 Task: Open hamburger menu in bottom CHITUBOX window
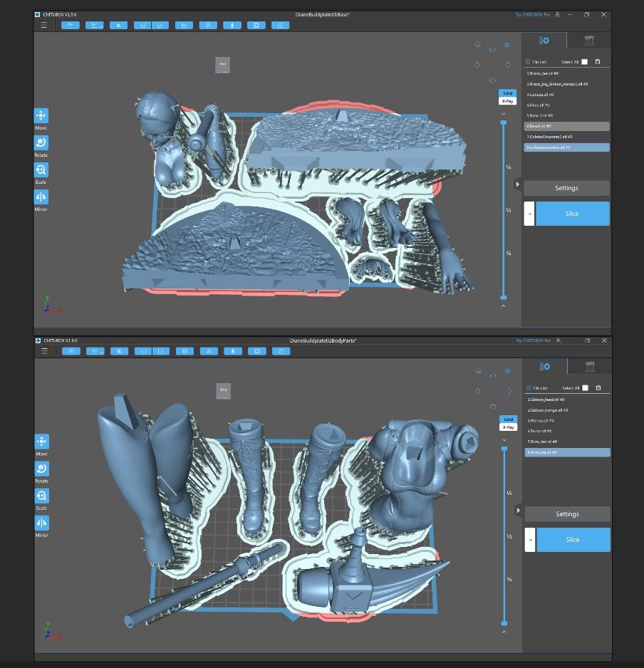44,351
